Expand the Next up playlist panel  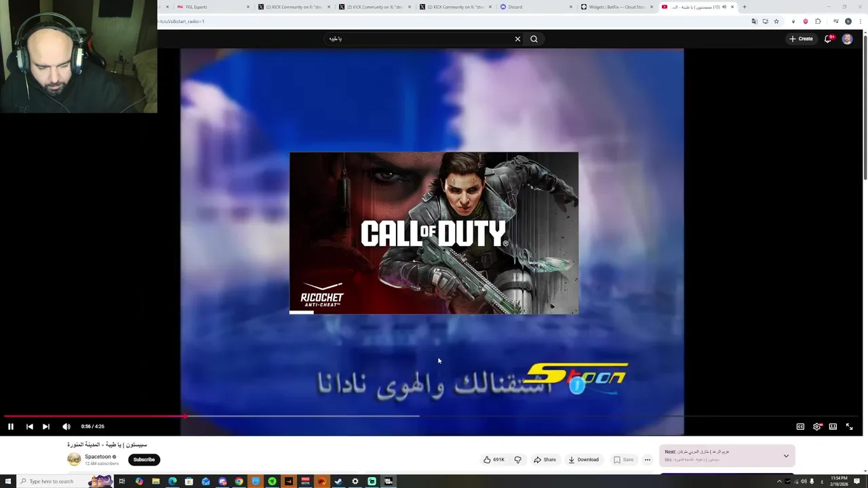[786, 455]
